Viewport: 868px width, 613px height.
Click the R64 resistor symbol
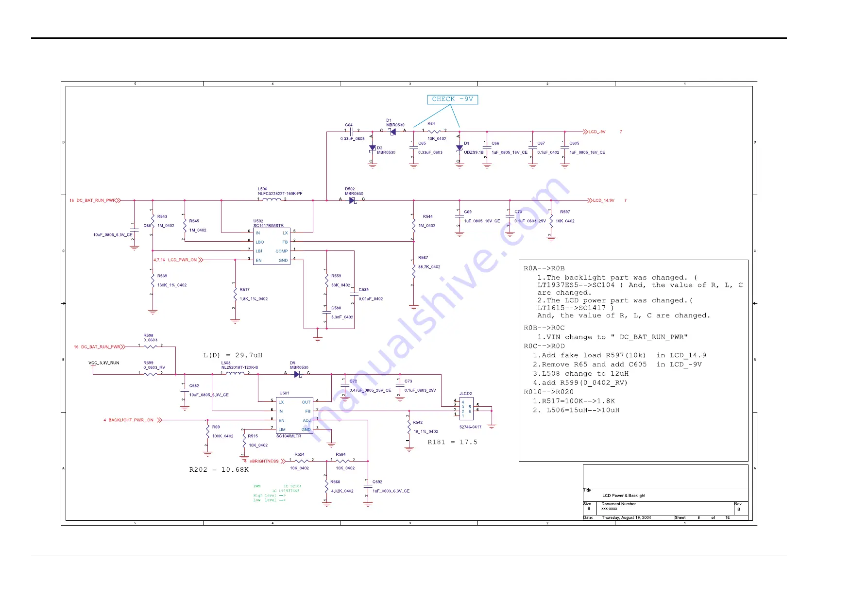[434, 131]
